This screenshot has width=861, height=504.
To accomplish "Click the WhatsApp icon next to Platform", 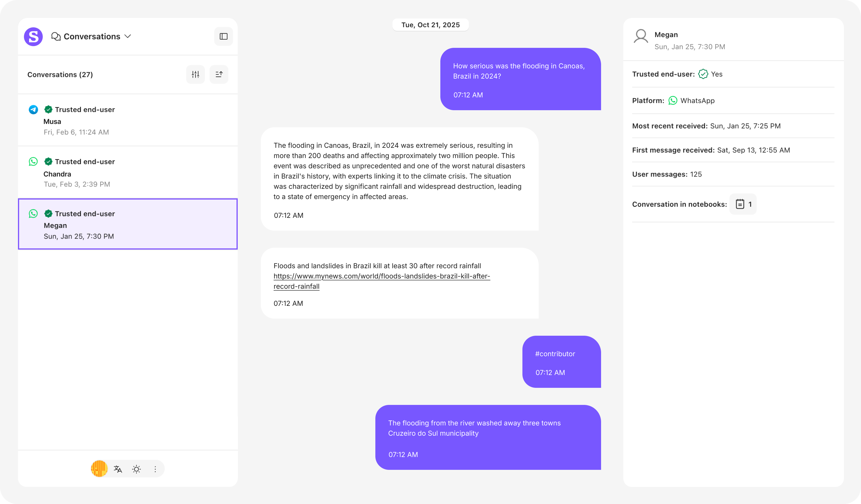I will (673, 101).
